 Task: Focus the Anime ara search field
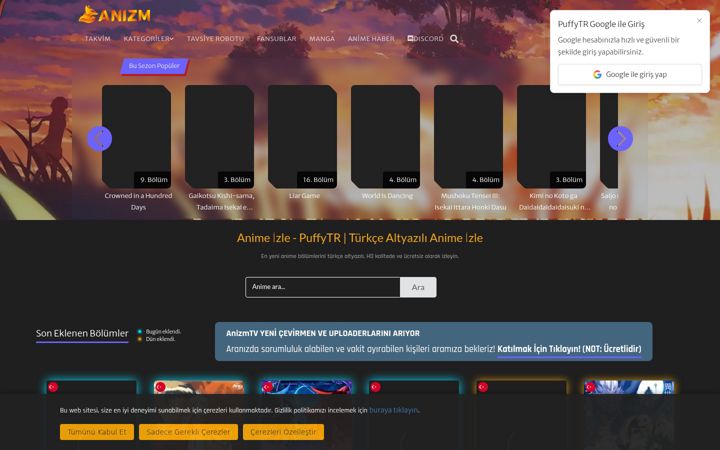pyautogui.click(x=323, y=287)
